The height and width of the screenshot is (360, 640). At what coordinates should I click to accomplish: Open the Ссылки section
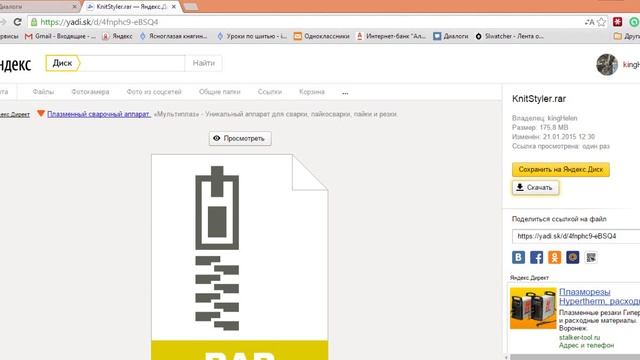270,92
